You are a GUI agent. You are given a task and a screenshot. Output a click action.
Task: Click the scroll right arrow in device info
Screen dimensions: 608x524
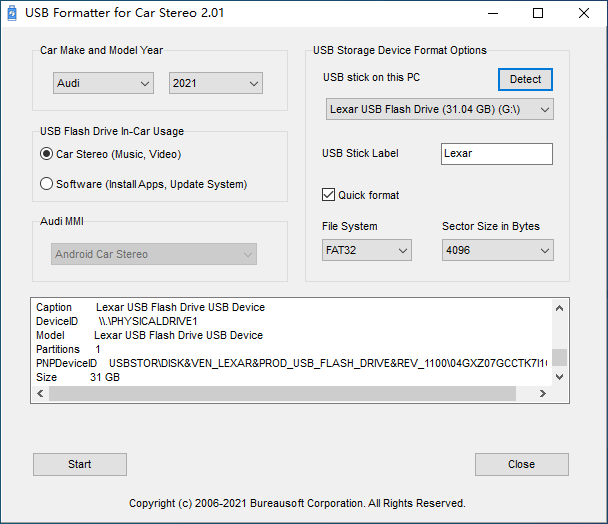pyautogui.click(x=543, y=394)
